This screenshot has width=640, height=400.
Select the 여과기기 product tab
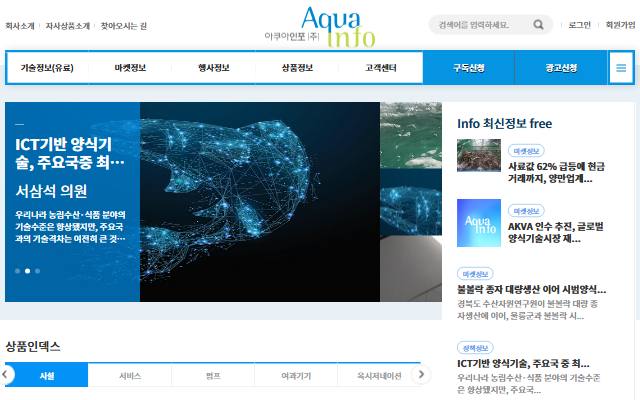[x=296, y=376]
